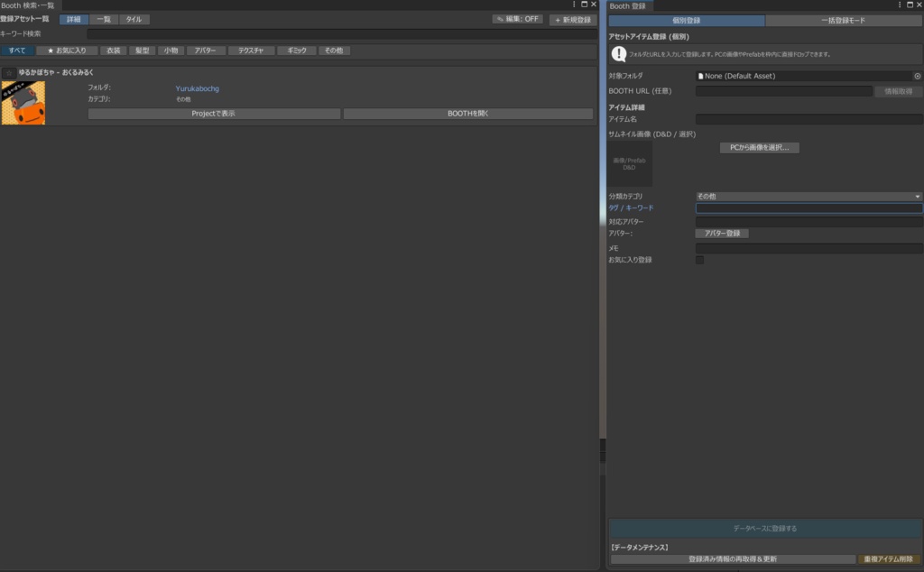Screen dimensions: 924x572
Task: Click データベースに登録する button
Action: 765,529
